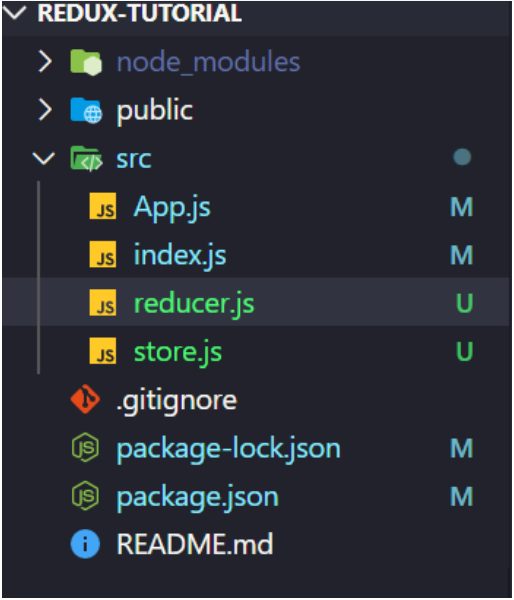Click the green node_modules folder icon

click(86, 62)
